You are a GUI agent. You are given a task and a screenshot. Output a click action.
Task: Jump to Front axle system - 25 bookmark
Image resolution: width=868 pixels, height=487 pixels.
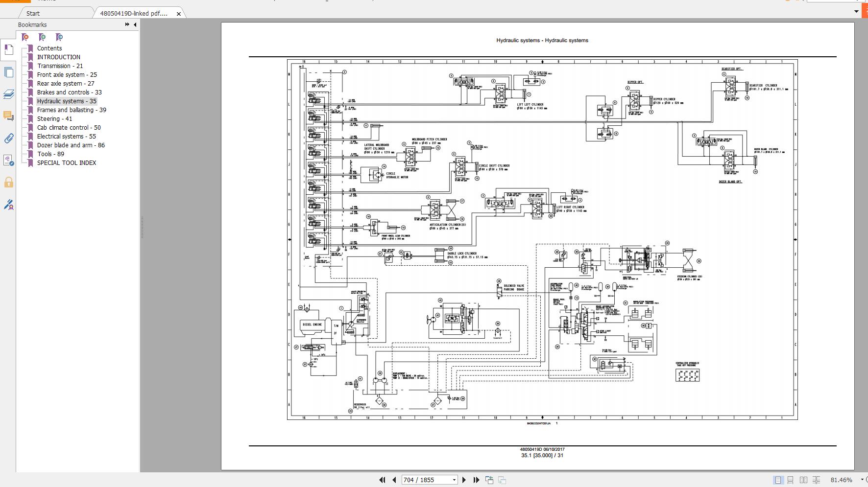coord(67,74)
